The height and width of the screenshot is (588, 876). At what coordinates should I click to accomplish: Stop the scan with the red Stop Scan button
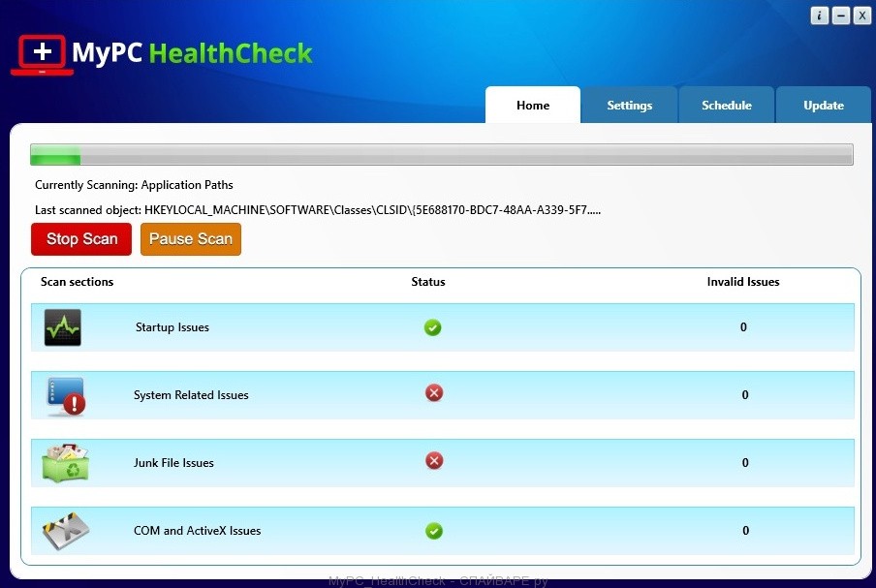click(81, 239)
